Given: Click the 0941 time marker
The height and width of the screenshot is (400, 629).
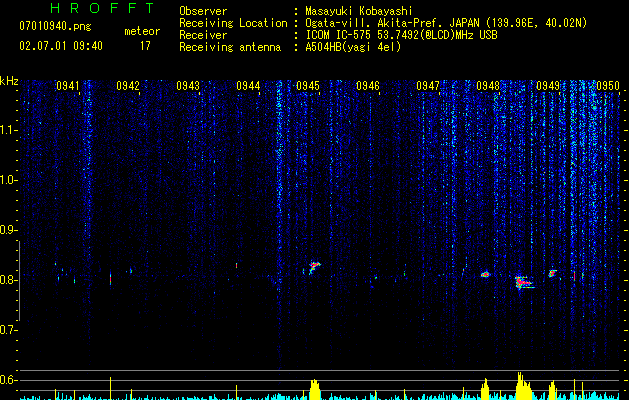Looking at the screenshot, I should pyautogui.click(x=68, y=85).
